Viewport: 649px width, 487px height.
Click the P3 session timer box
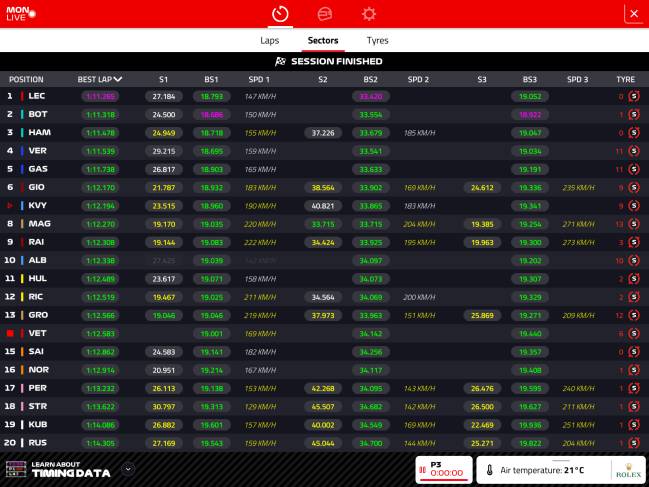tap(444, 470)
